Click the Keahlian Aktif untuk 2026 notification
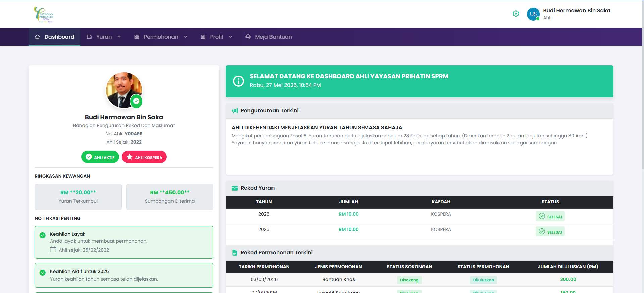Viewport: 644px width, 293px height. (124, 275)
